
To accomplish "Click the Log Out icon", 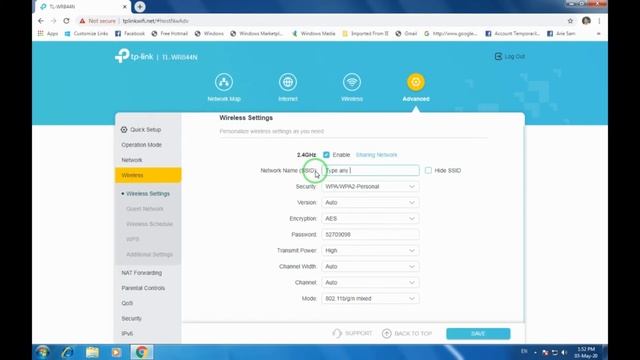I will pyautogui.click(x=498, y=56).
